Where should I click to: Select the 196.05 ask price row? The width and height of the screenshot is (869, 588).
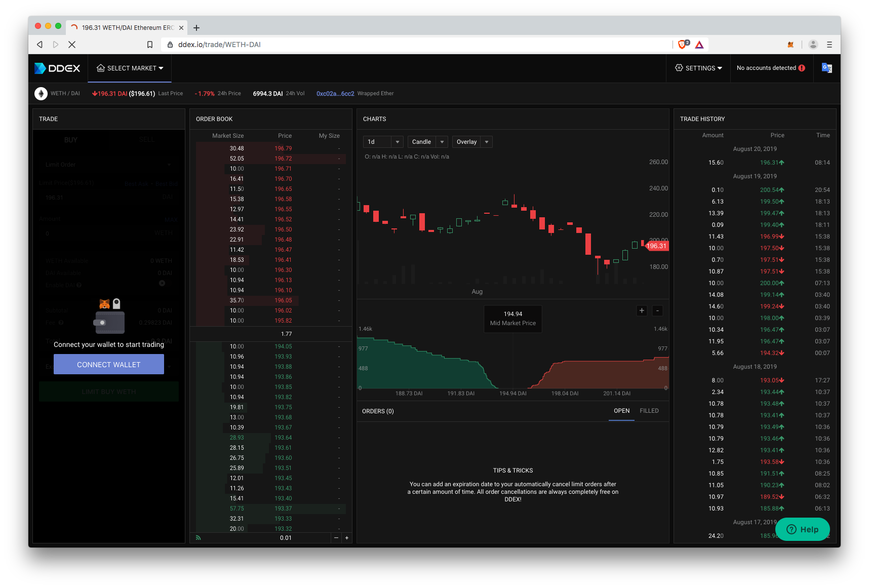tap(271, 300)
